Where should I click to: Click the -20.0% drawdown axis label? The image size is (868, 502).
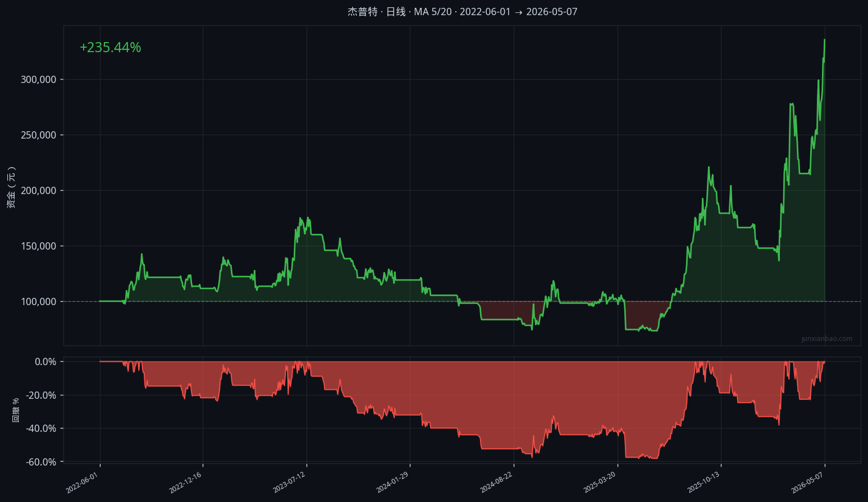pos(42,395)
